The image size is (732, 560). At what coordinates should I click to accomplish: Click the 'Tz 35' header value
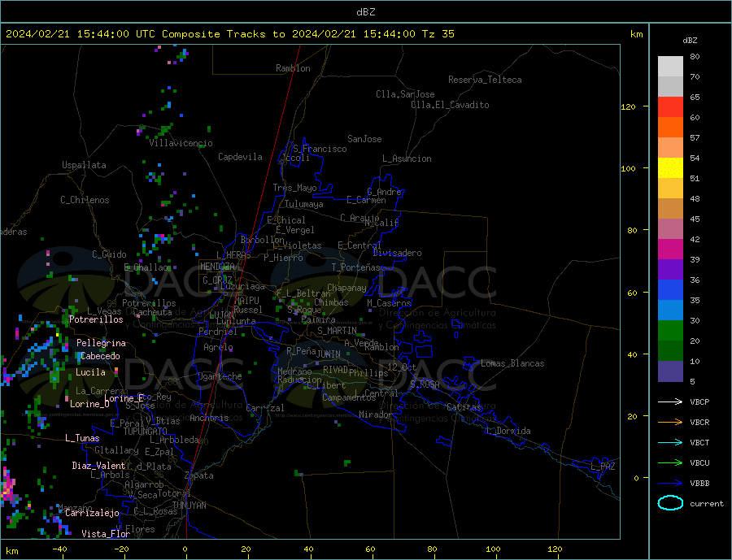pos(438,34)
